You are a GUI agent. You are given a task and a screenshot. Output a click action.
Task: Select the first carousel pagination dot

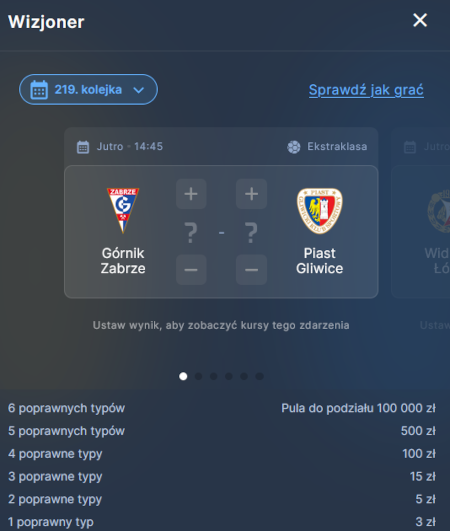pos(183,376)
